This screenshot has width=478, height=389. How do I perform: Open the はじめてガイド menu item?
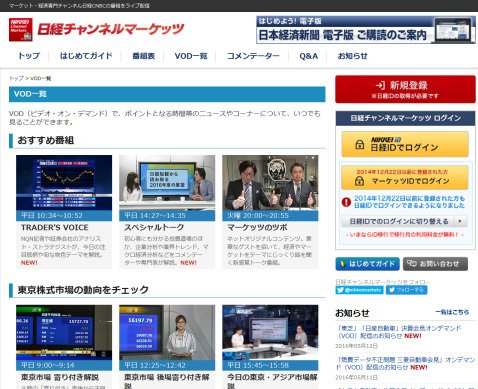tap(86, 56)
